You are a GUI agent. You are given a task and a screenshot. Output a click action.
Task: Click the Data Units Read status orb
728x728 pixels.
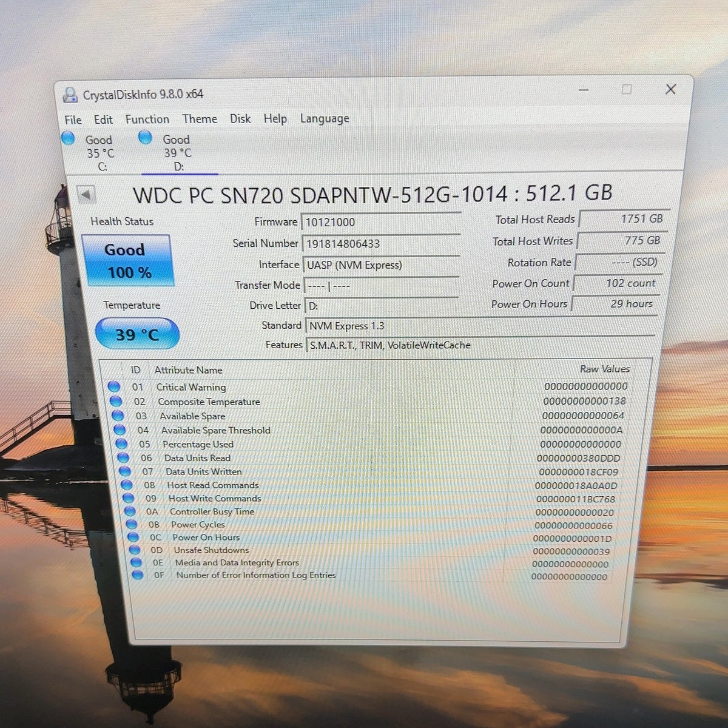[x=123, y=457]
